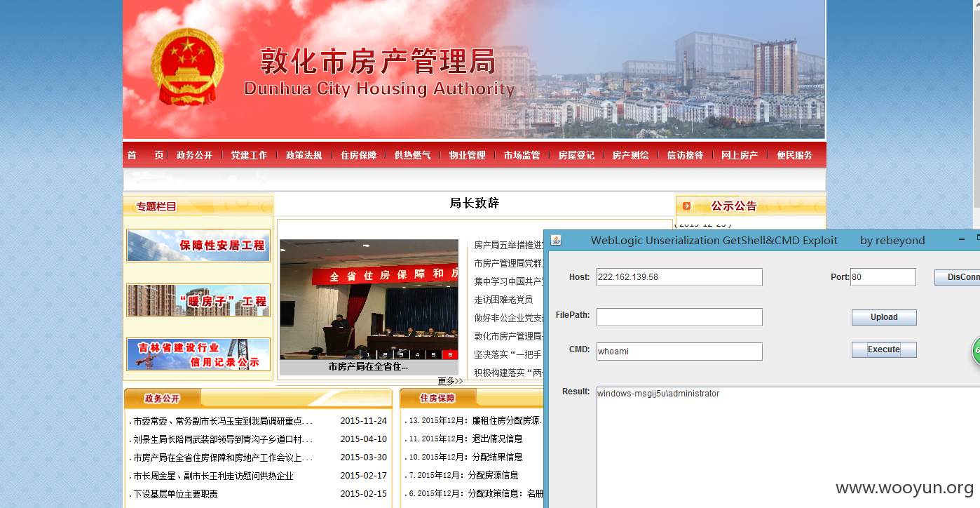Open news item 敦化市房产管理局
Screen dimensions: 980x508
(x=509, y=336)
